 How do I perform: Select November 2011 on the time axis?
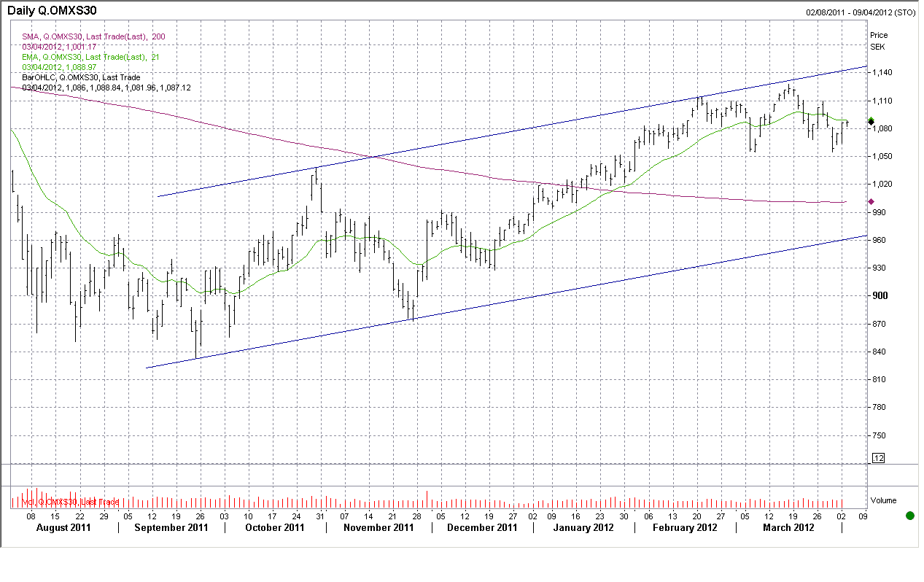pyautogui.click(x=378, y=528)
